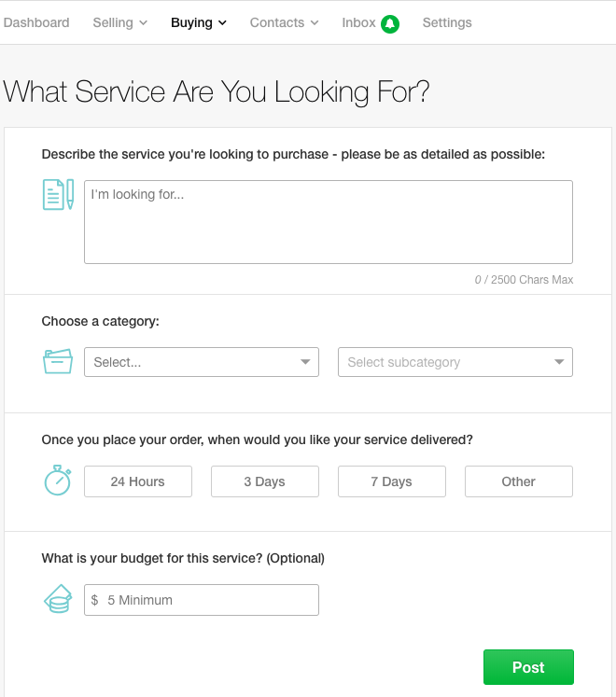This screenshot has height=697, width=616.
Task: Click the service description text area
Action: pos(328,222)
